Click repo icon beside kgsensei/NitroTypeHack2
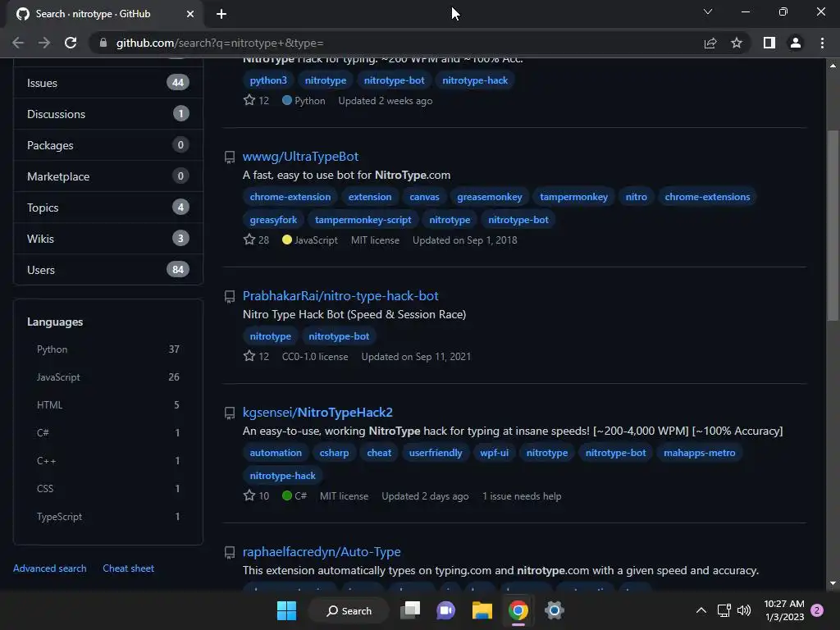 tap(230, 413)
